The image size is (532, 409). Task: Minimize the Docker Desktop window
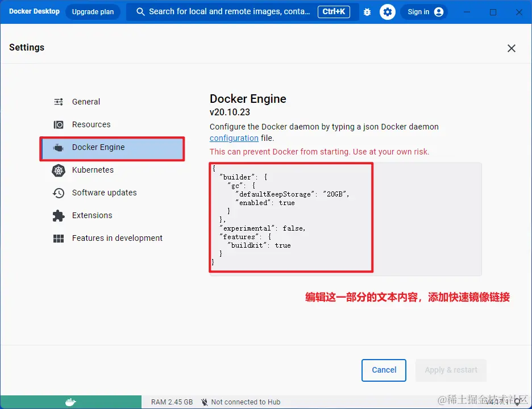pyautogui.click(x=467, y=12)
